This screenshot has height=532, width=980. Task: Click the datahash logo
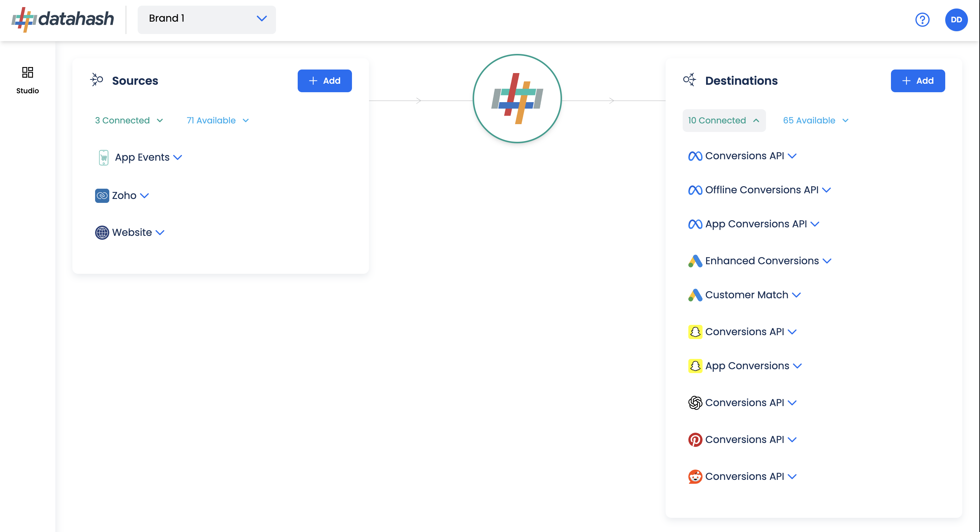tap(63, 19)
